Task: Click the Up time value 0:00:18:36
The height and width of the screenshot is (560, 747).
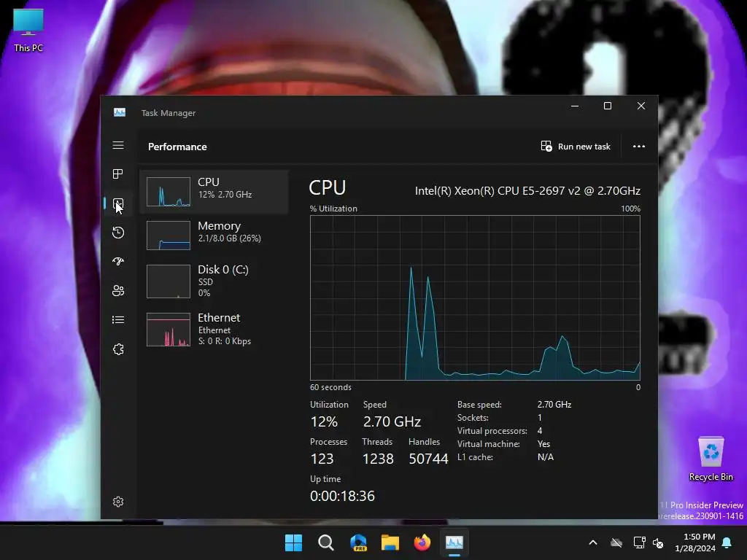Action: tap(342, 496)
